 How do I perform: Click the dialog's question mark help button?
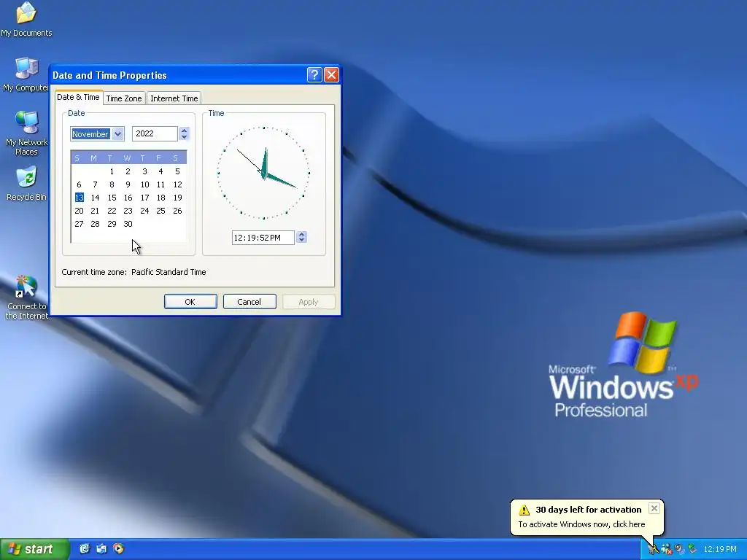(314, 75)
